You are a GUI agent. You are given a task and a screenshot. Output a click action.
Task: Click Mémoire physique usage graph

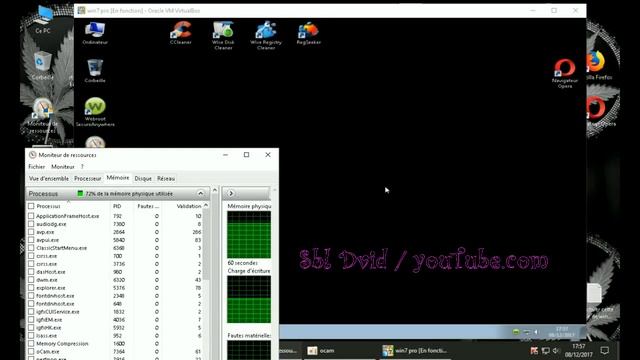click(x=249, y=235)
